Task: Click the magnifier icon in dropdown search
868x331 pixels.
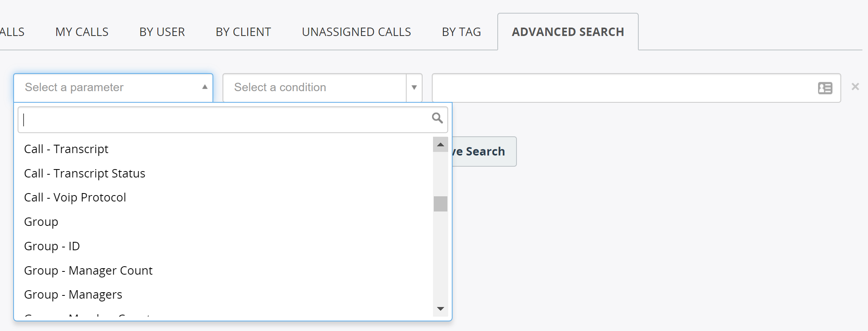Action: 437,118
